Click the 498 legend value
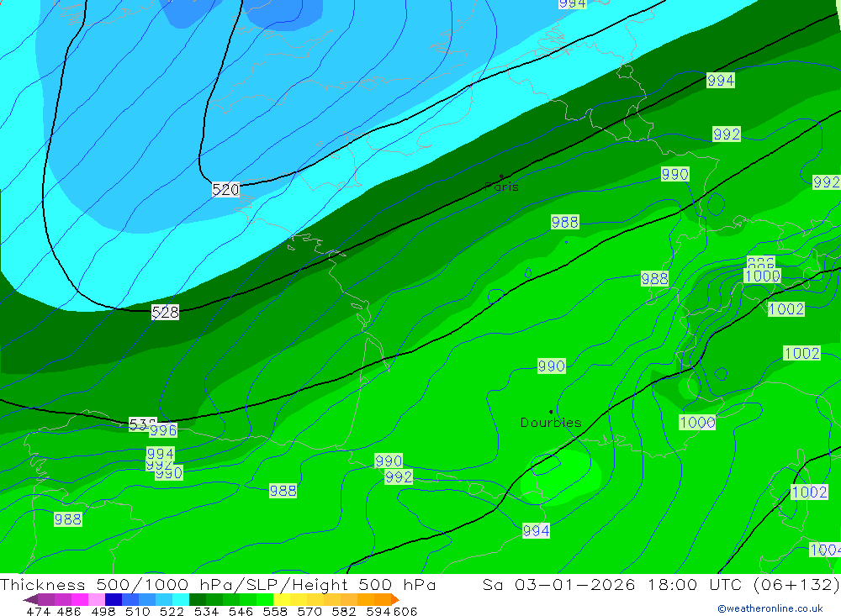Image resolution: width=841 pixels, height=616 pixels. pos(103,611)
